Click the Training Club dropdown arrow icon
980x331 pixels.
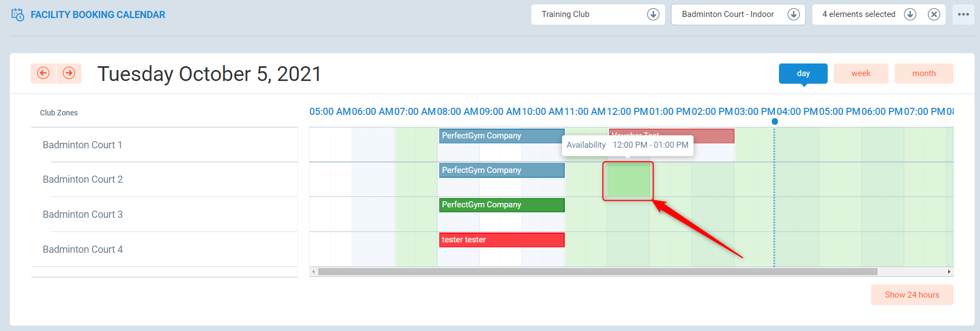point(653,14)
